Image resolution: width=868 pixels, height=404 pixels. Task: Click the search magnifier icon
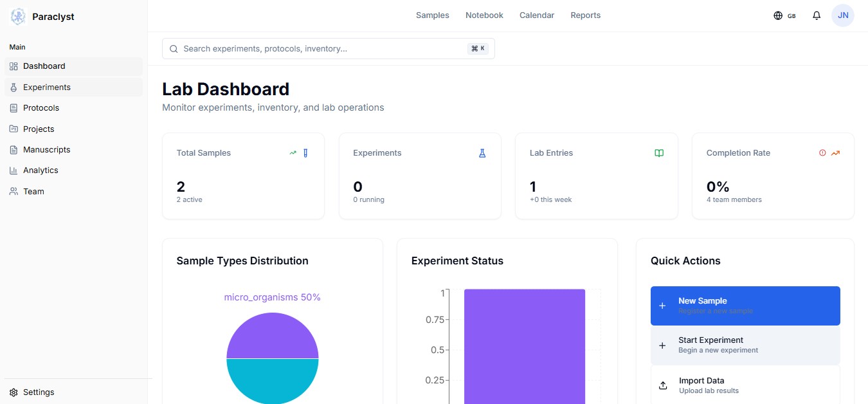tap(173, 48)
